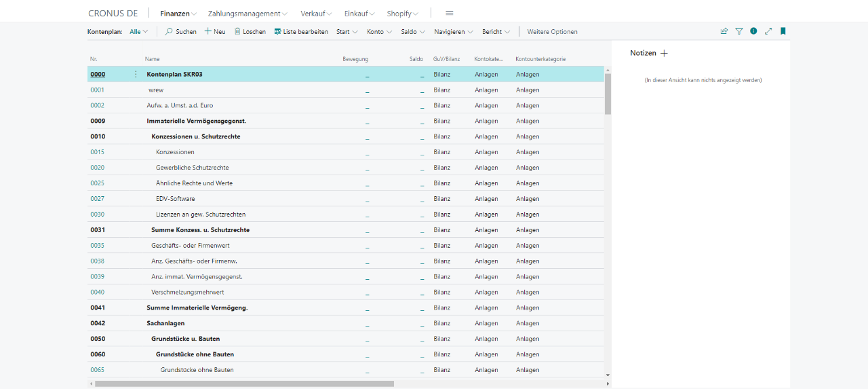Click the horizontal scrollbar under the list
Viewport: 868px width, 389px height.
coord(244,384)
